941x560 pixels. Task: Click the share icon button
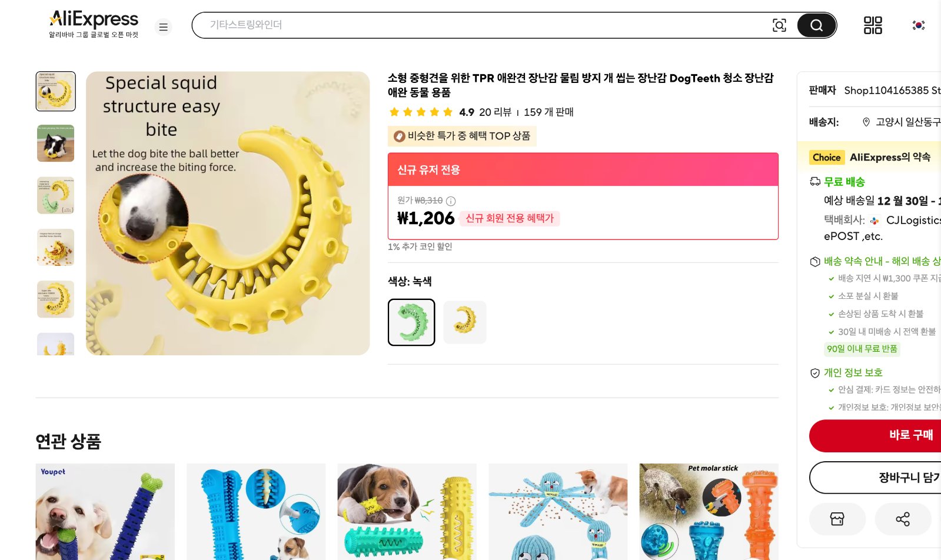tap(902, 519)
